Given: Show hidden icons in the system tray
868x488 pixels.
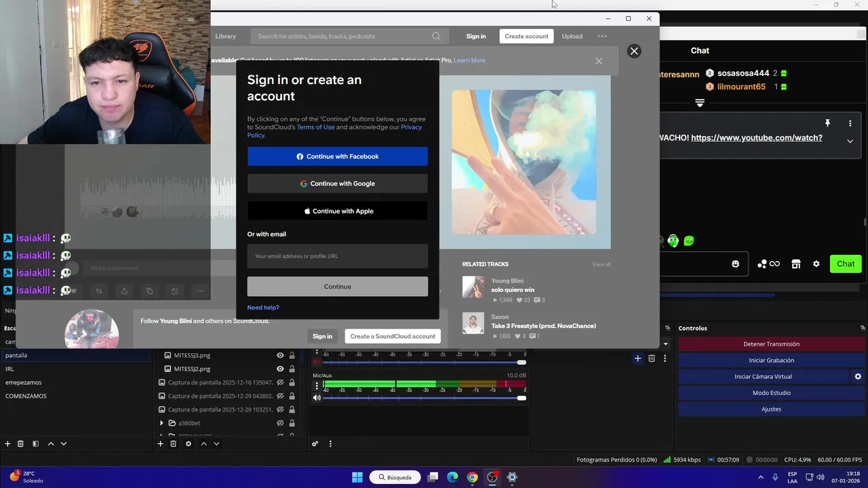Looking at the screenshot, I should [x=760, y=477].
